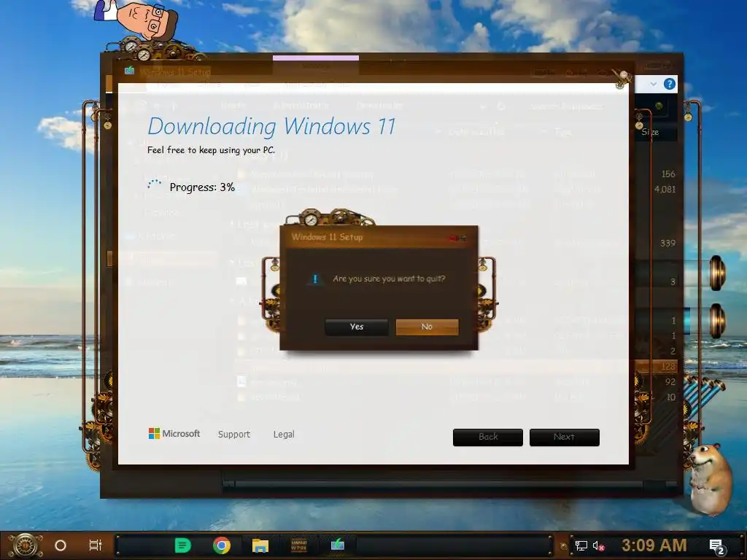The height and width of the screenshot is (560, 747).
Task: Open the Legal link
Action: click(284, 435)
